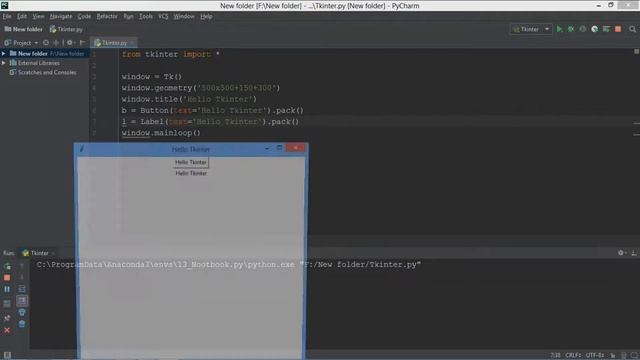Click the Tkinter.py breadcrumb in navigation bar
The image size is (640, 360).
66,29
